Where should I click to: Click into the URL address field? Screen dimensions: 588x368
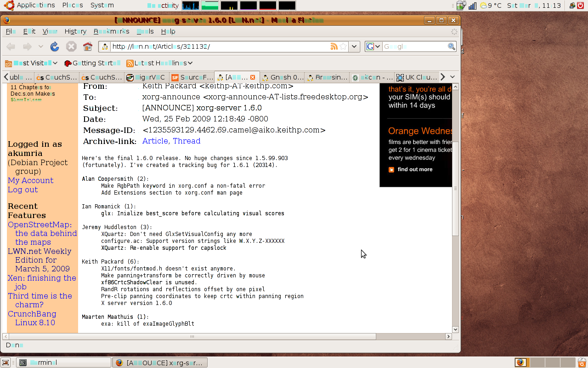pyautogui.click(x=220, y=46)
